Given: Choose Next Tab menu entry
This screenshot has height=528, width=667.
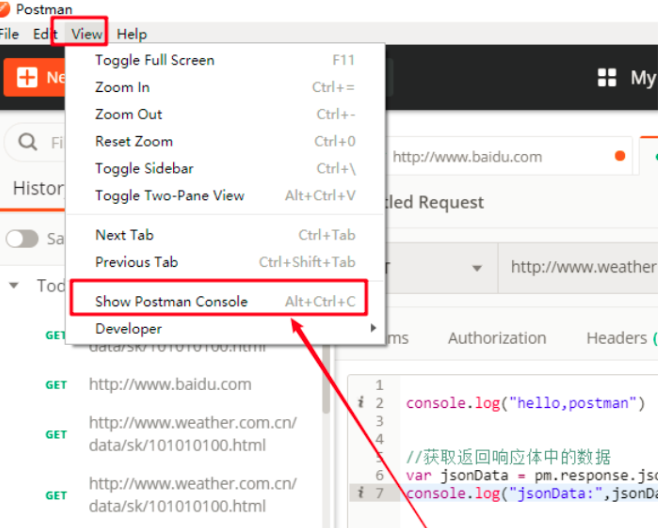Looking at the screenshot, I should point(225,235).
